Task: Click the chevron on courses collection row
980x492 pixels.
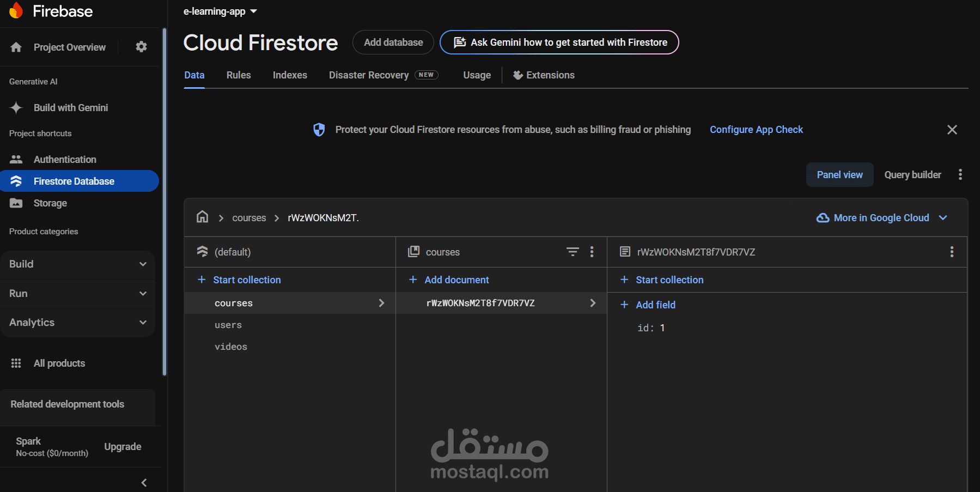Action: (x=381, y=303)
